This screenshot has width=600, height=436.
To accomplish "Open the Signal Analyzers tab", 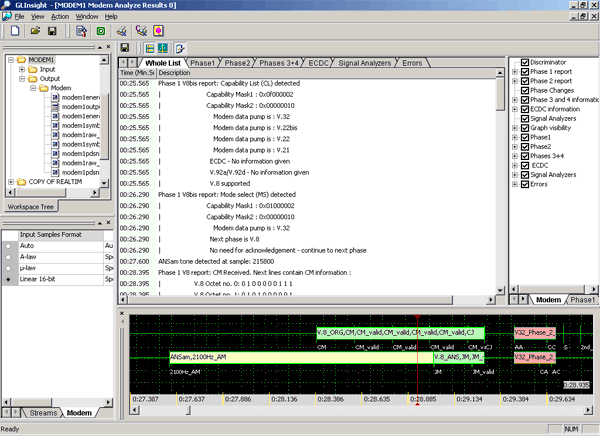I will tap(365, 63).
